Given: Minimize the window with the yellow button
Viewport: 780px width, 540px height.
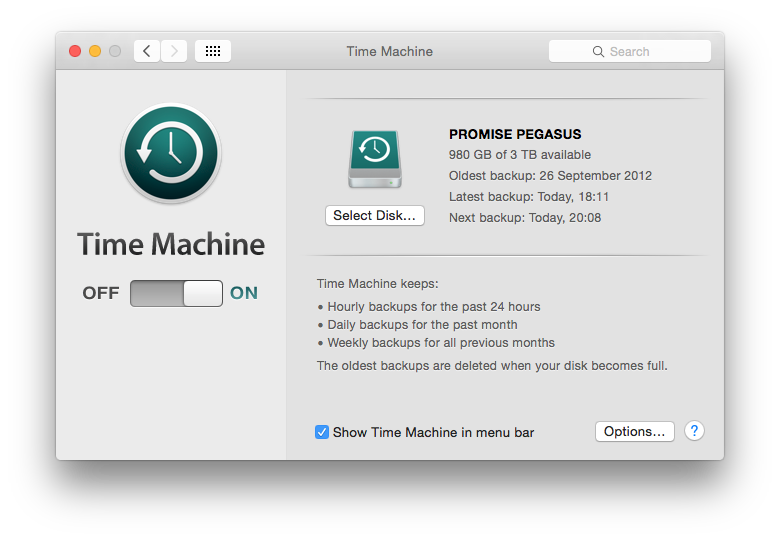Looking at the screenshot, I should 95,51.
